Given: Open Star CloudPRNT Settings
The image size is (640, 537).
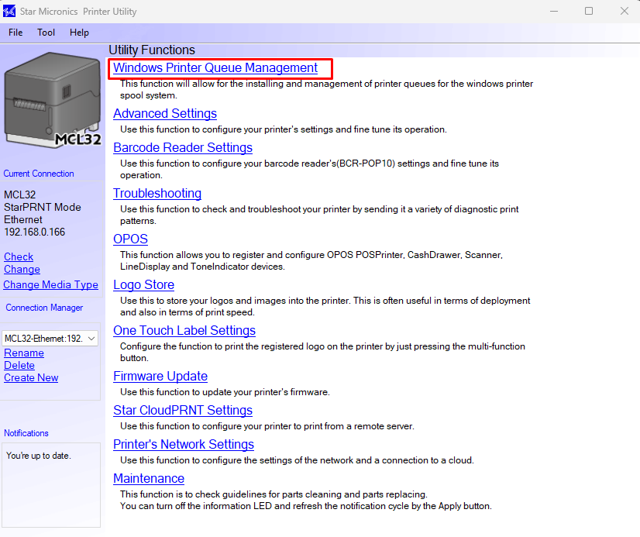Looking at the screenshot, I should coord(182,411).
